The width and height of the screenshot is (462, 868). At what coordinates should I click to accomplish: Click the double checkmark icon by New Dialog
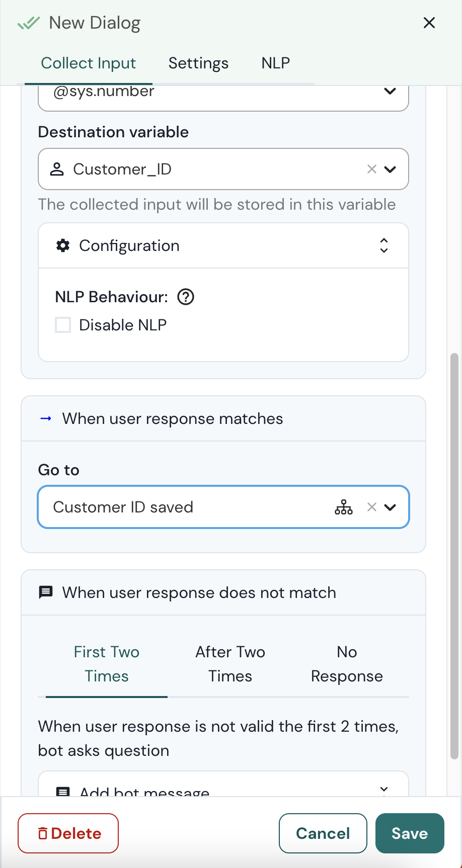pyautogui.click(x=29, y=23)
